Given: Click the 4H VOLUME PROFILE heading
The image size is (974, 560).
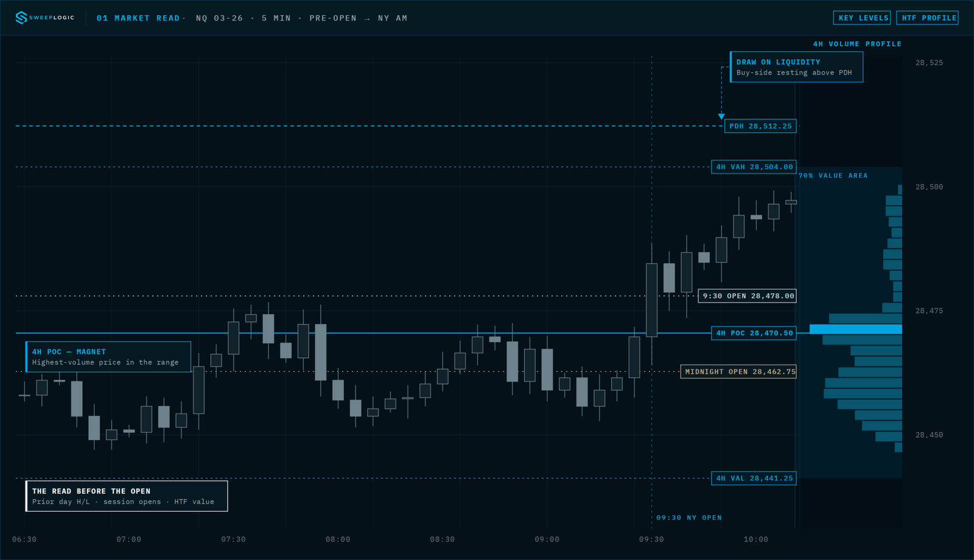Looking at the screenshot, I should [857, 44].
